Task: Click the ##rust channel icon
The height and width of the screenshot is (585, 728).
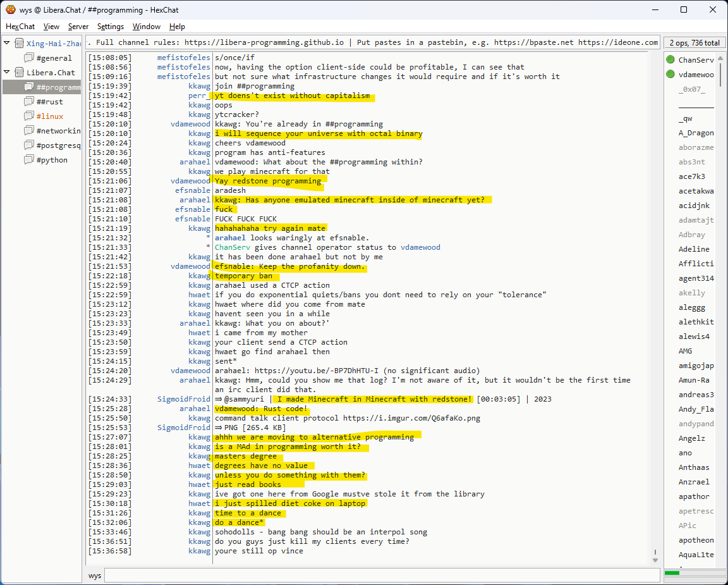Action: (x=29, y=102)
